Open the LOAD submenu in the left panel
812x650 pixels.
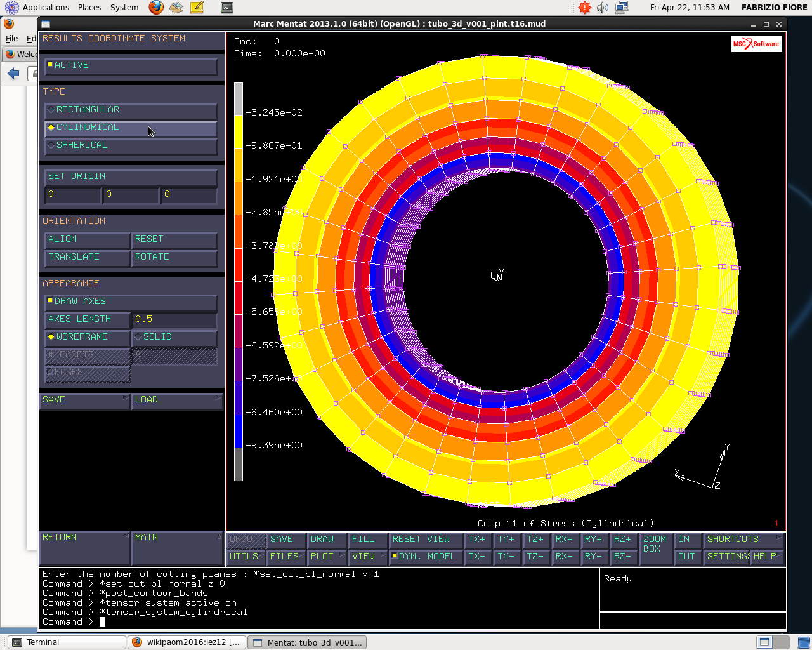(x=177, y=401)
